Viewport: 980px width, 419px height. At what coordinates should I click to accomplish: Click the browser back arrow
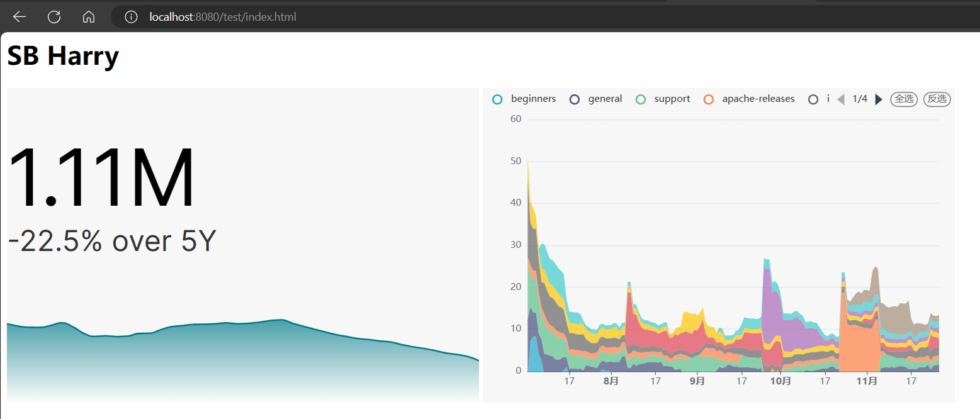[x=20, y=17]
